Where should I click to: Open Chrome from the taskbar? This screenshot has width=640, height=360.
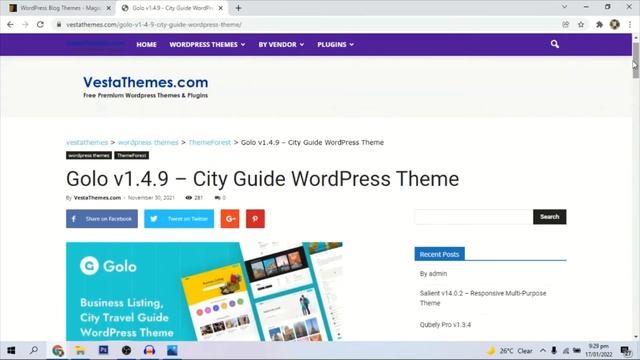coord(58,351)
